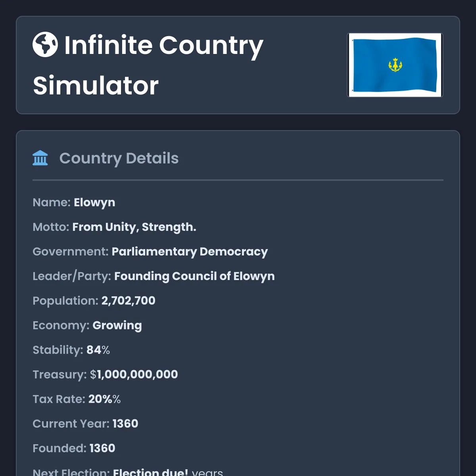Click the current year 1360
Viewport: 476px width, 476px height.
click(125, 424)
